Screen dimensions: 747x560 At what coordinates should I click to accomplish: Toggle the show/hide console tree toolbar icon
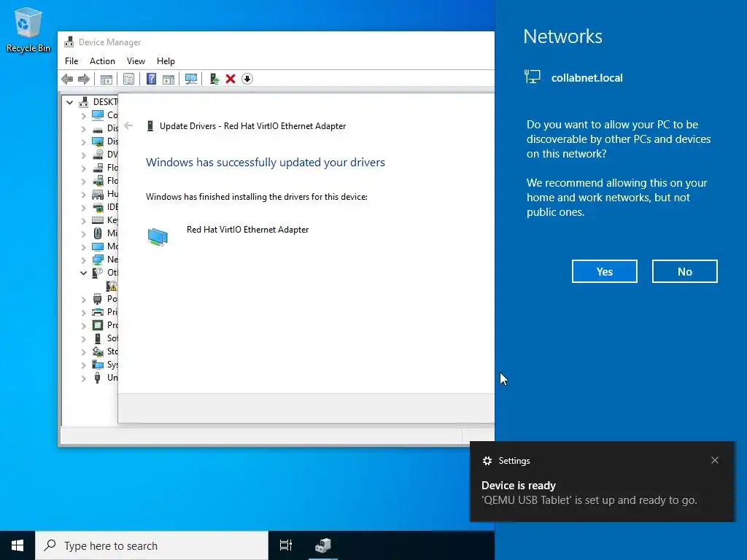pyautogui.click(x=107, y=79)
